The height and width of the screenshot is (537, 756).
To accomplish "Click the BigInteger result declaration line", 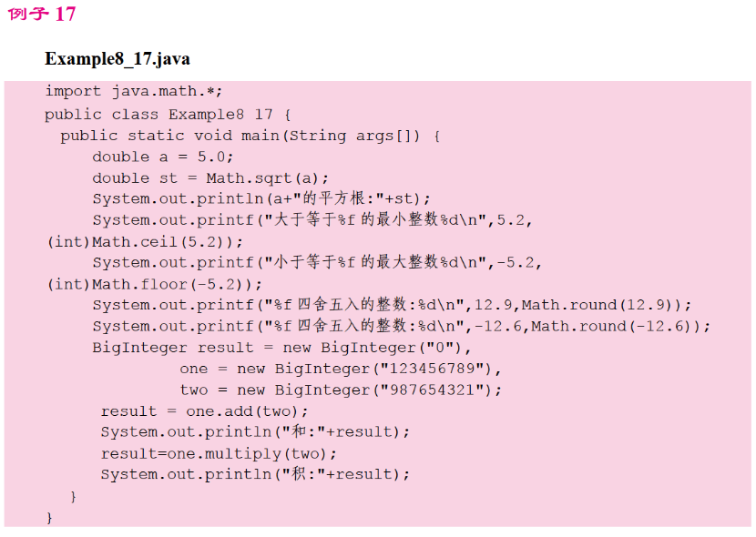I will 282,347.
